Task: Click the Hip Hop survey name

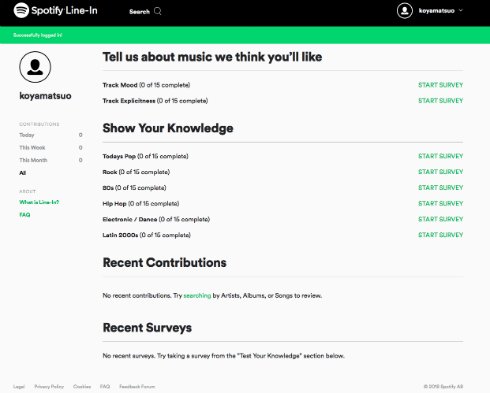Action: point(114,204)
